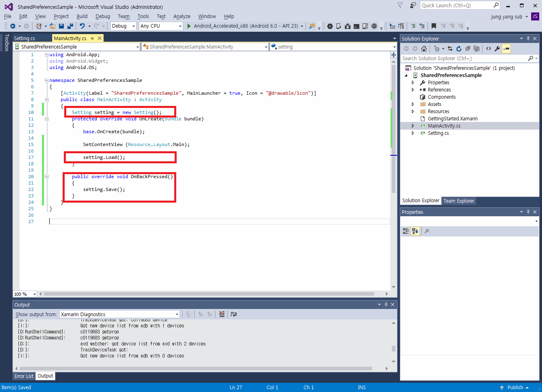Screen dimensions: 542x392
Task: Click the Navigate Backward toolbar arrow
Action: point(13,26)
